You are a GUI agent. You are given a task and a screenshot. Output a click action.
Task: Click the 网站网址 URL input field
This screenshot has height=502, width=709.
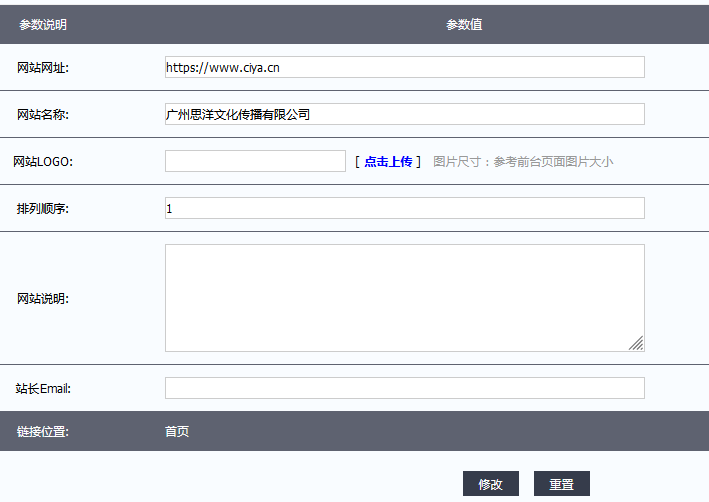(404, 67)
